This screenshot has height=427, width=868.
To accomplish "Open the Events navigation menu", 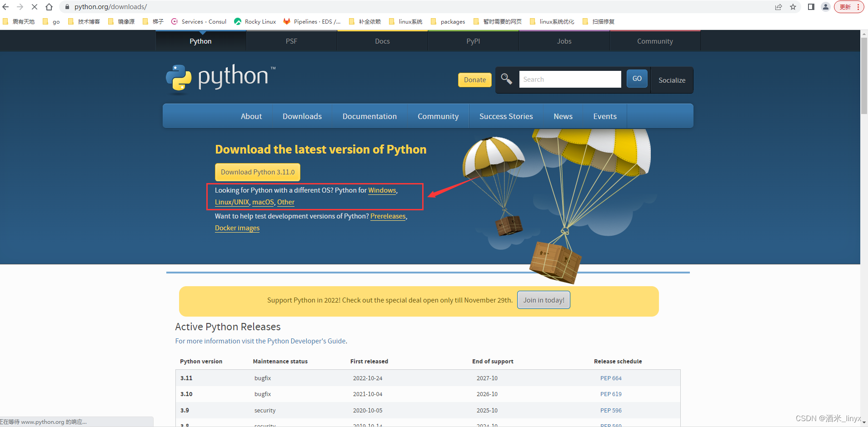I will point(605,116).
